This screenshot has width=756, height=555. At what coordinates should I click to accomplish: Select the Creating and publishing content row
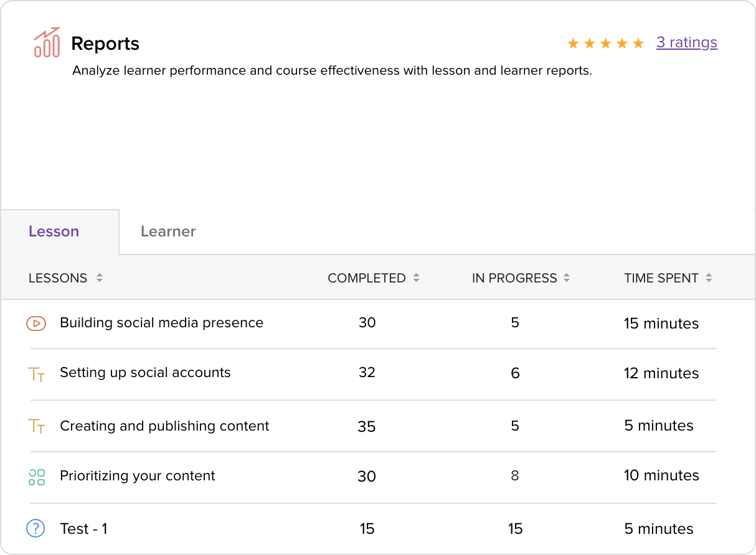click(164, 426)
